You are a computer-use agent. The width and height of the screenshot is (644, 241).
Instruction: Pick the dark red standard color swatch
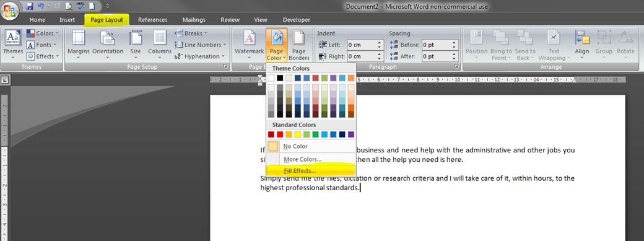coord(271,134)
